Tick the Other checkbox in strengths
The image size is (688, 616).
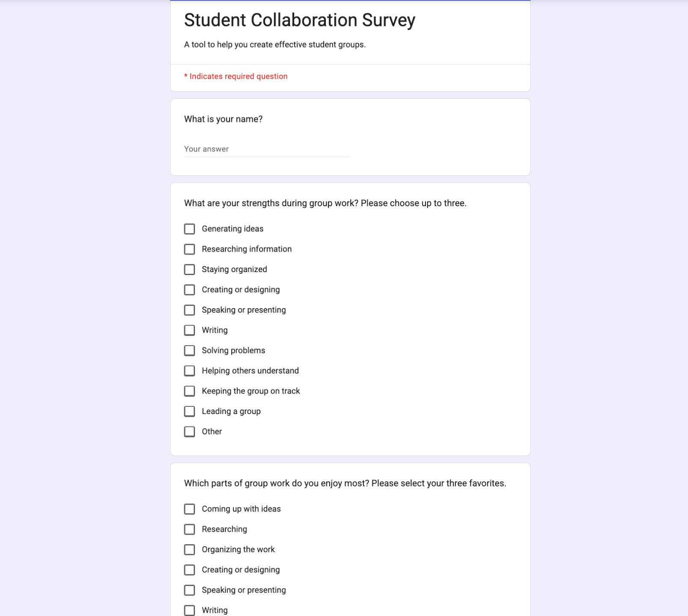(189, 432)
